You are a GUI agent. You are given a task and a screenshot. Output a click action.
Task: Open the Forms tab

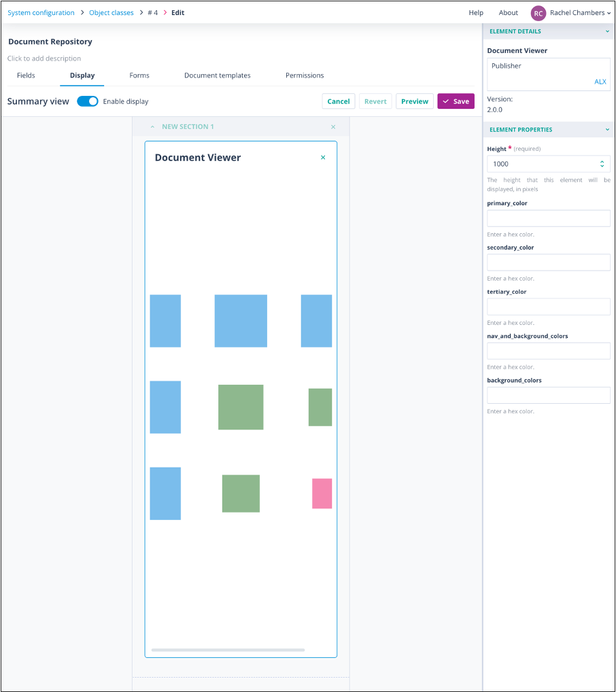coord(139,75)
